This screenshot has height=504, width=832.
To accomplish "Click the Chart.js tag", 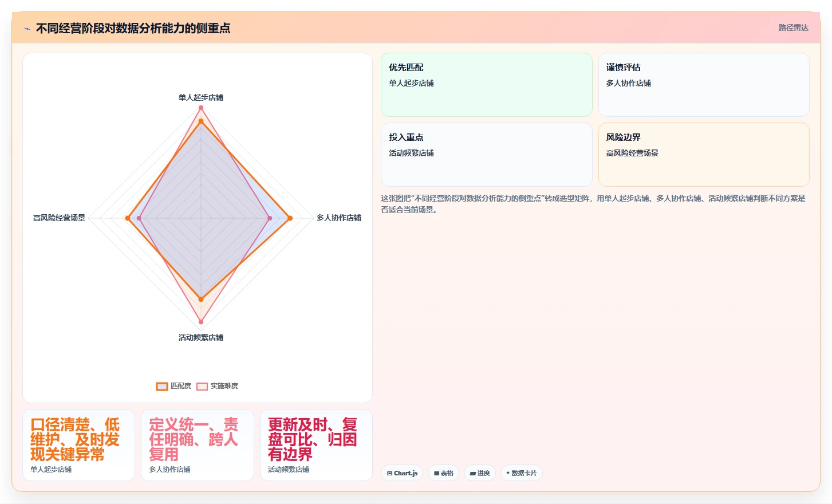I will pos(402,473).
